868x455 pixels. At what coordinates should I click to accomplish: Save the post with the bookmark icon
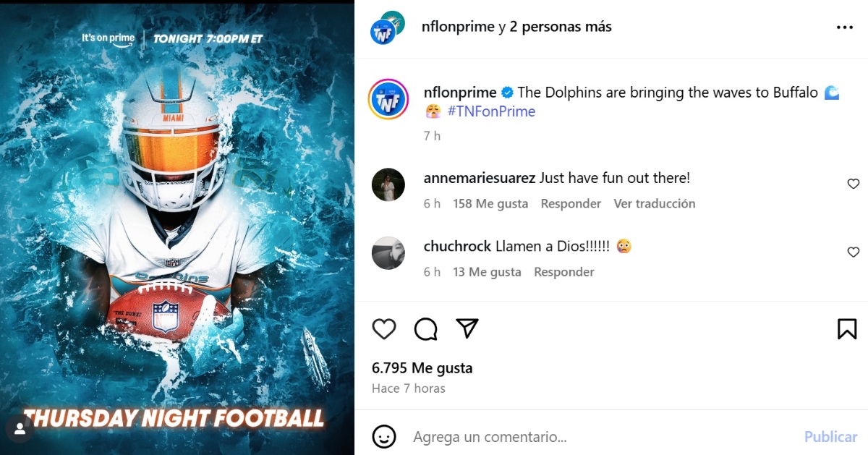pyautogui.click(x=847, y=329)
